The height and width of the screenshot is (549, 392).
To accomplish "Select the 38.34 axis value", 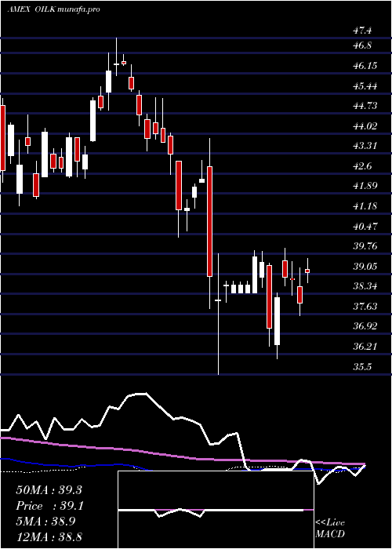I will click(365, 286).
